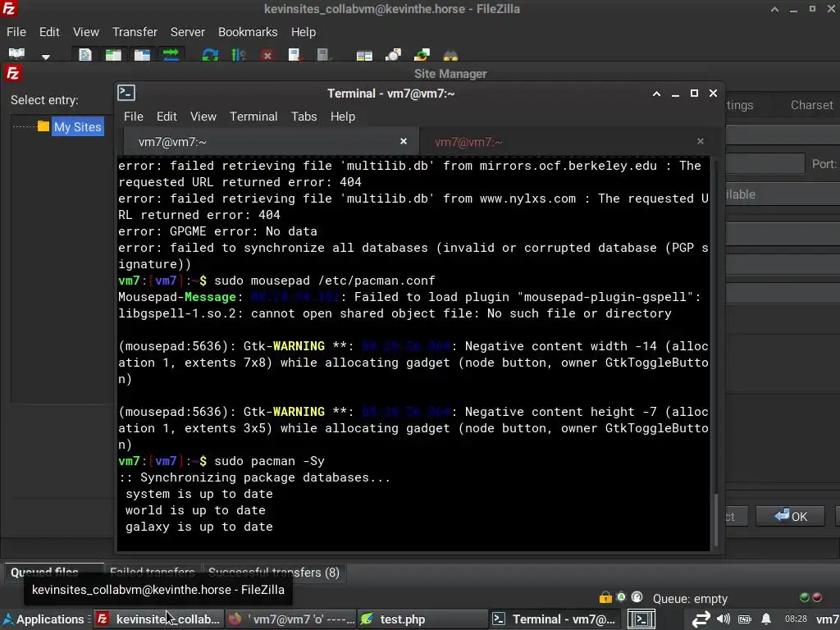The height and width of the screenshot is (630, 840).
Task: Open the Failed transfers tab
Action: click(152, 572)
